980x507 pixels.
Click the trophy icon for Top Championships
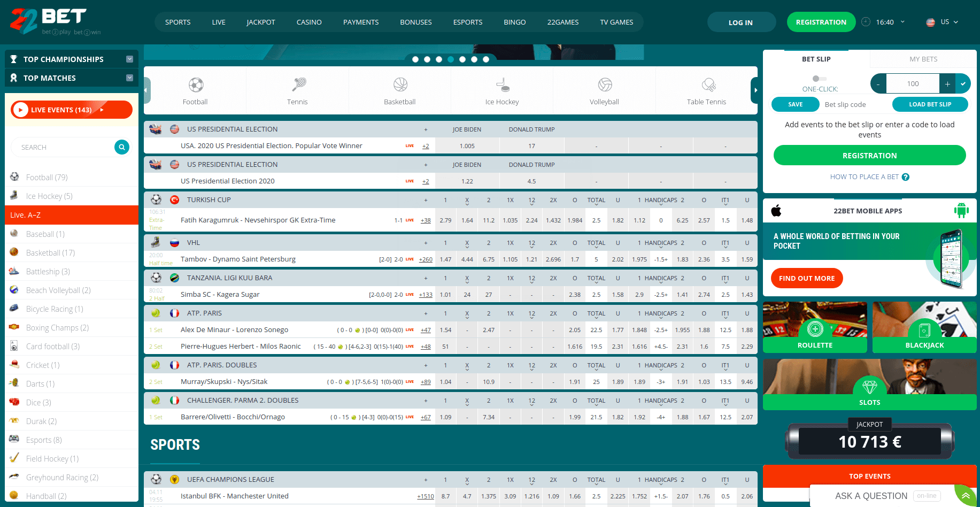[14, 59]
